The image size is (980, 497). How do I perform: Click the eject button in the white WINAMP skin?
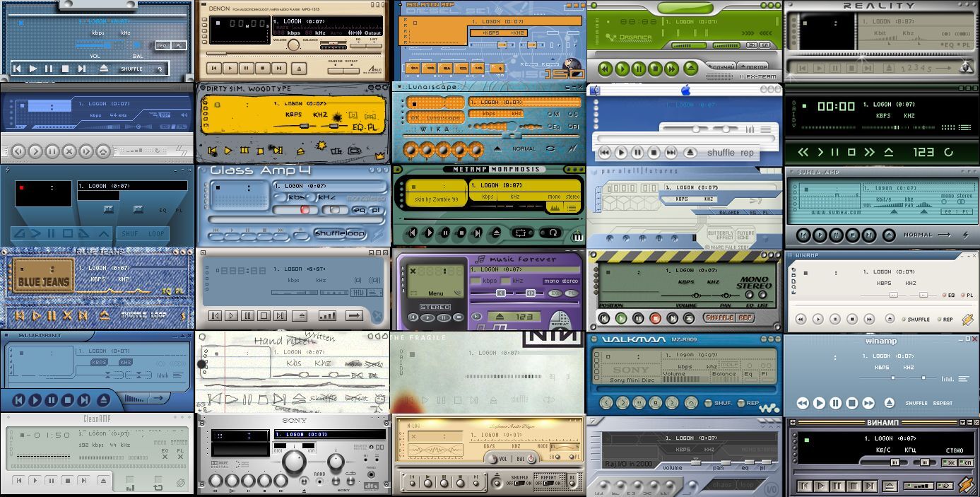tap(890, 319)
